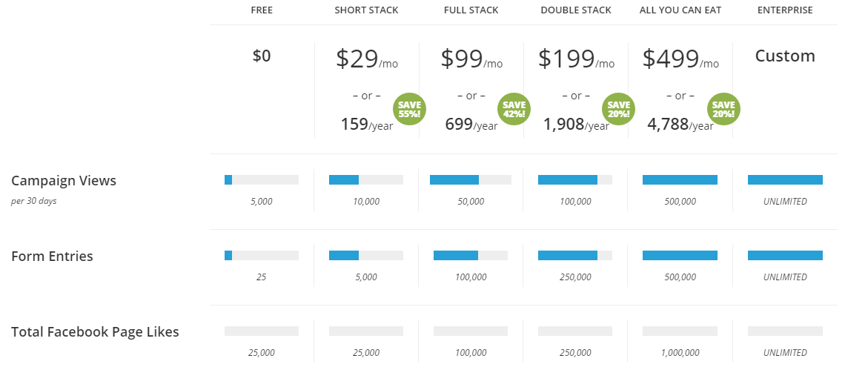Click the $99/mo Full Stack price
868x367 pixels.
click(x=471, y=59)
